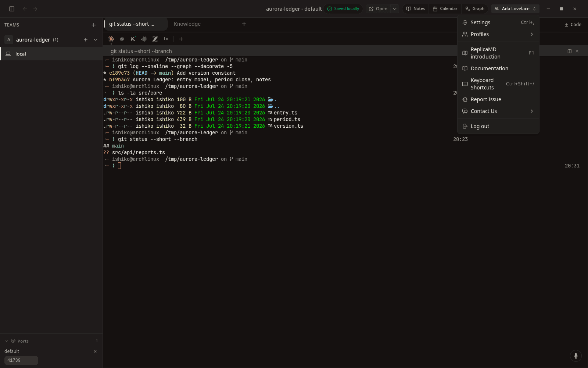Navigate forward with the right arrow
Viewport: 588px width, 368px height.
tap(35, 9)
